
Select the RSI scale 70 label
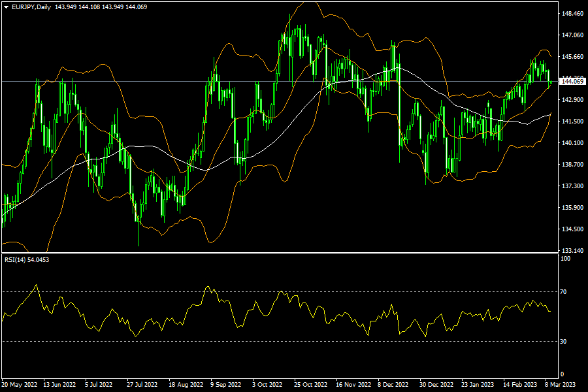point(563,291)
